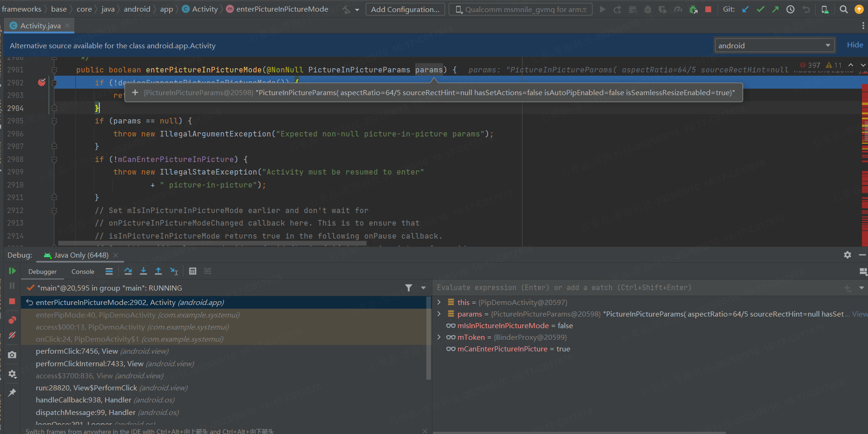Open the thread selector dropdown arrow
Viewport: 868px width, 434px height.
[424, 288]
